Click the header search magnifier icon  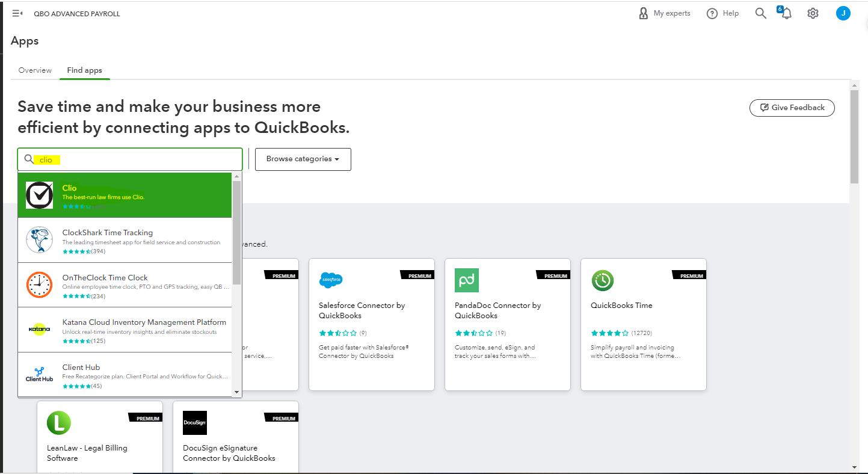761,13
